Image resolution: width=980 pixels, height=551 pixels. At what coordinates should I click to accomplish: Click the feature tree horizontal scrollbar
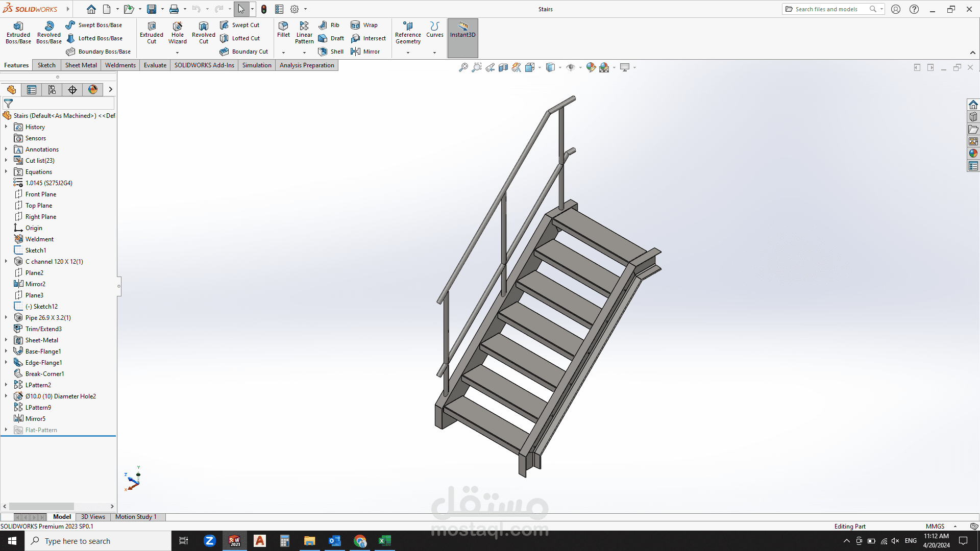click(x=42, y=507)
